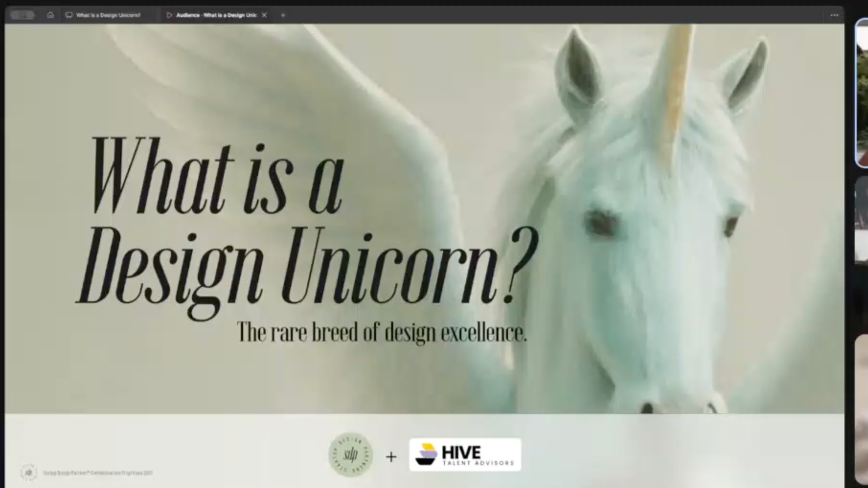Click the monitor icon on the first tab
The image size is (868, 488).
point(68,15)
